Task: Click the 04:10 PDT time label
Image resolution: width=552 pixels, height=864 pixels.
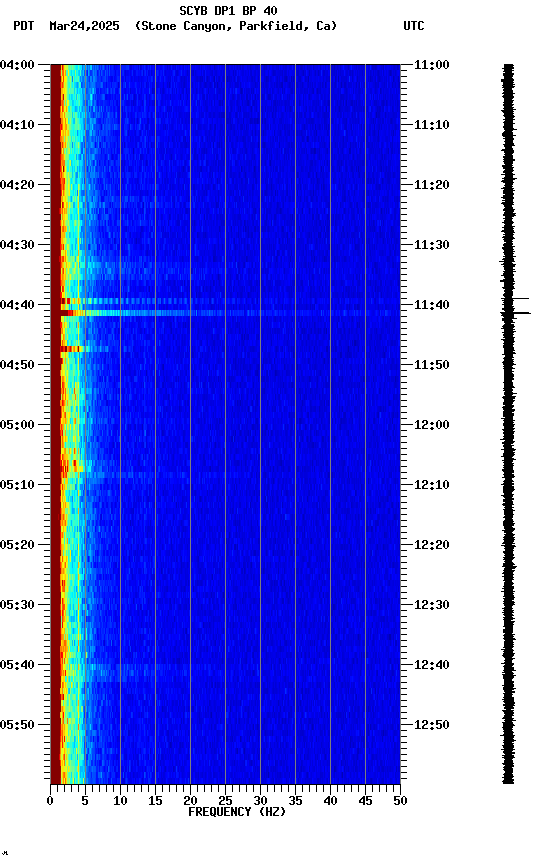Action: [x=17, y=125]
